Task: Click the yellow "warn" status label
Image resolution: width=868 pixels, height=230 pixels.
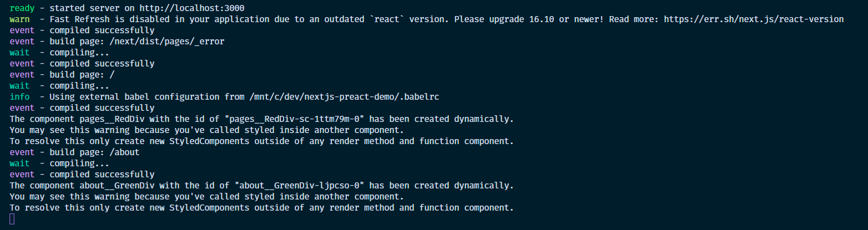Action: click(x=19, y=19)
